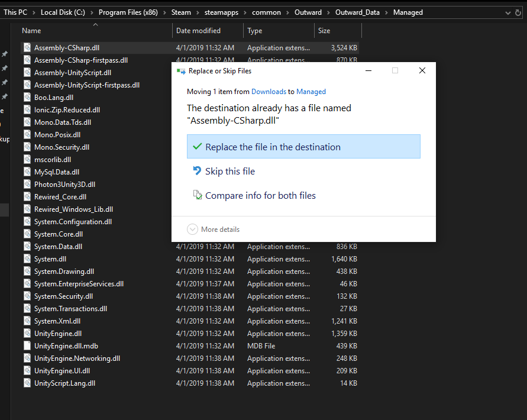Click the green checkmark Replace icon

coord(197,147)
